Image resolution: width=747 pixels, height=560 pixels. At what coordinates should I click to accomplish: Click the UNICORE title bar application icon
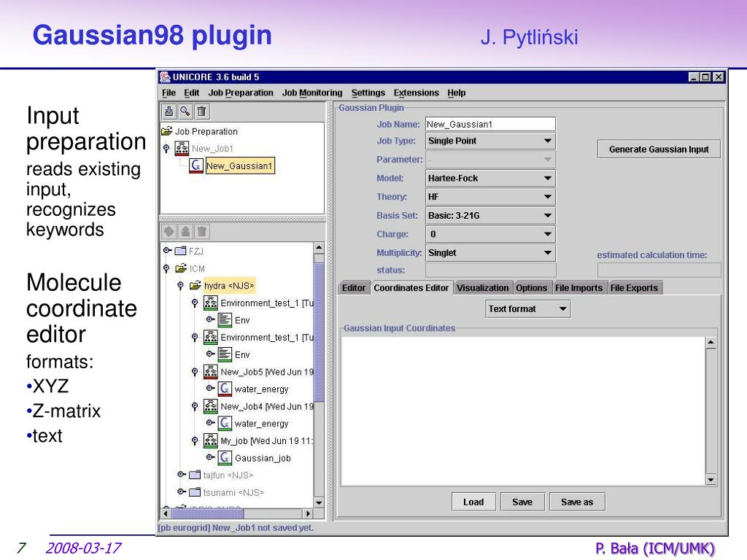coord(166,77)
